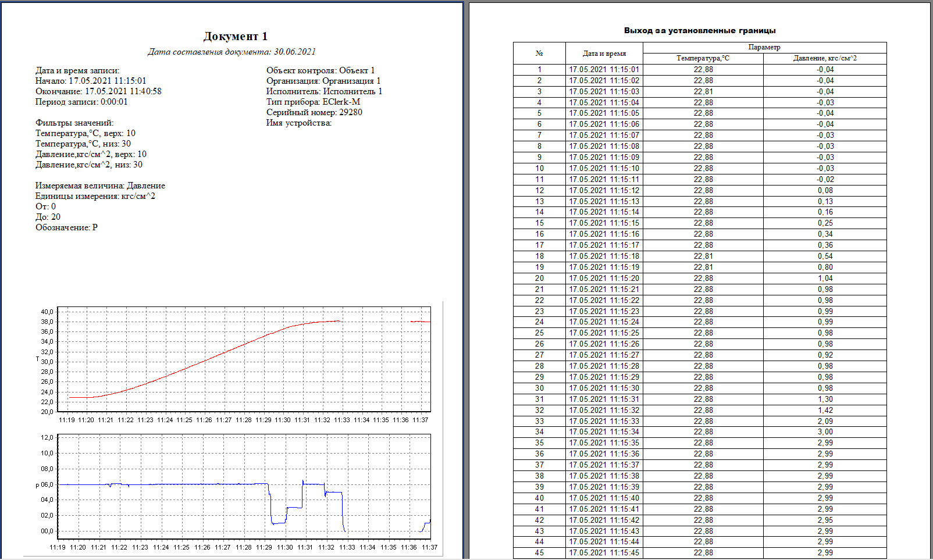The height and width of the screenshot is (560, 933).
Task: Click the pressure value 3,00 in row 34
Action: pyautogui.click(x=825, y=432)
